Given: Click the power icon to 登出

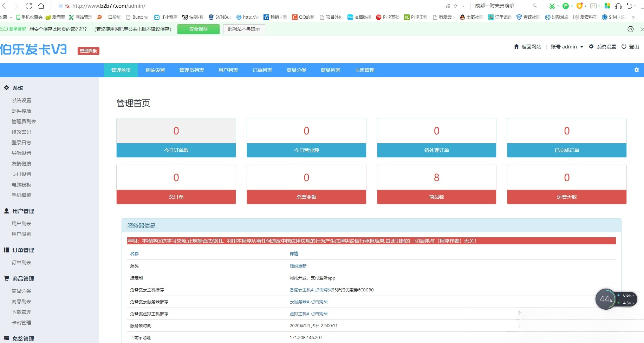Looking at the screenshot, I should [624, 47].
